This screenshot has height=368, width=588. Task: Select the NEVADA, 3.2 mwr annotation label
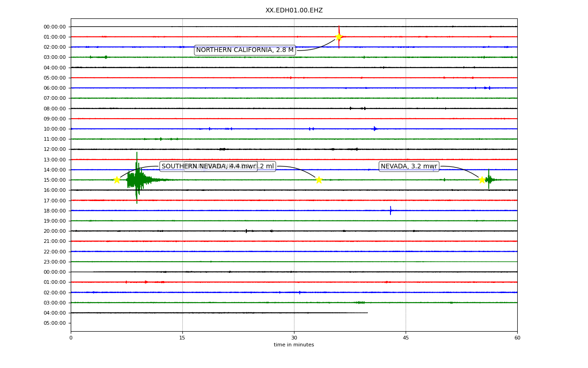pos(409,167)
